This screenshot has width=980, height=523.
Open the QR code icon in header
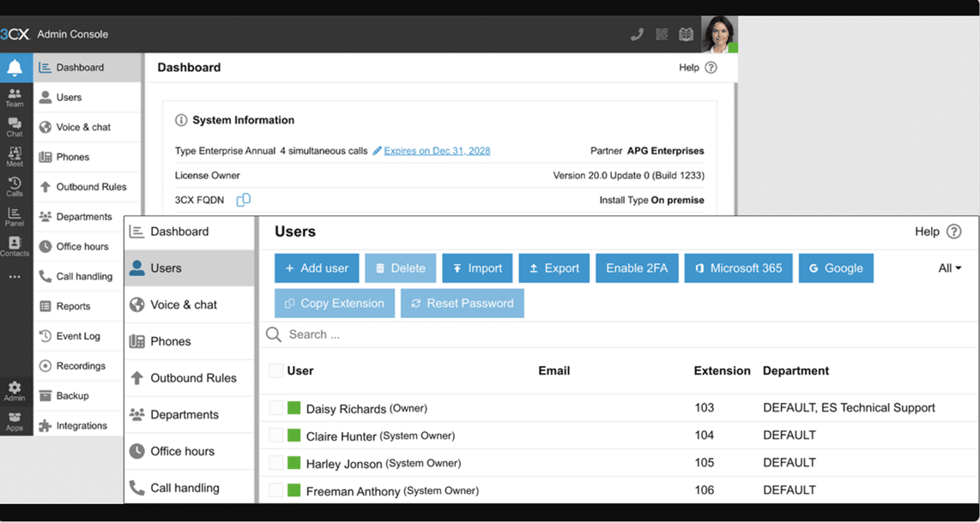tap(662, 35)
